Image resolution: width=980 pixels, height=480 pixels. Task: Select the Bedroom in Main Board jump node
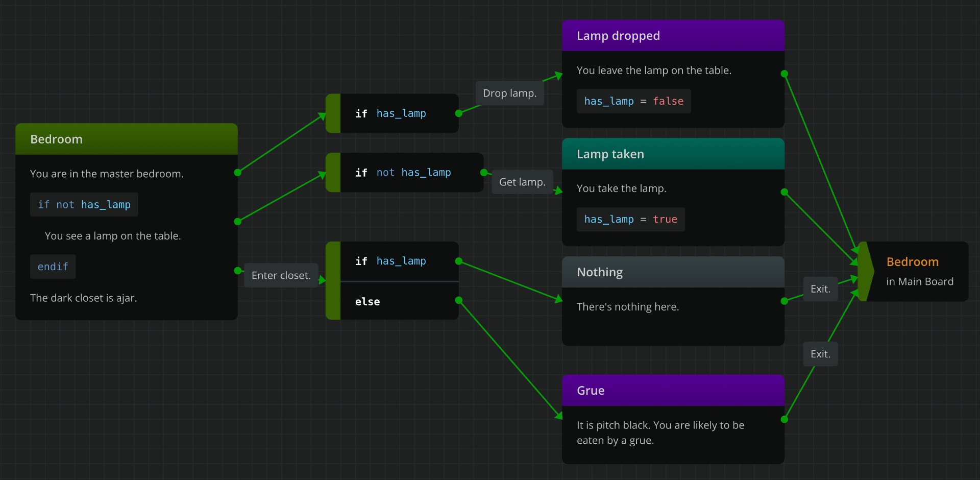point(919,272)
